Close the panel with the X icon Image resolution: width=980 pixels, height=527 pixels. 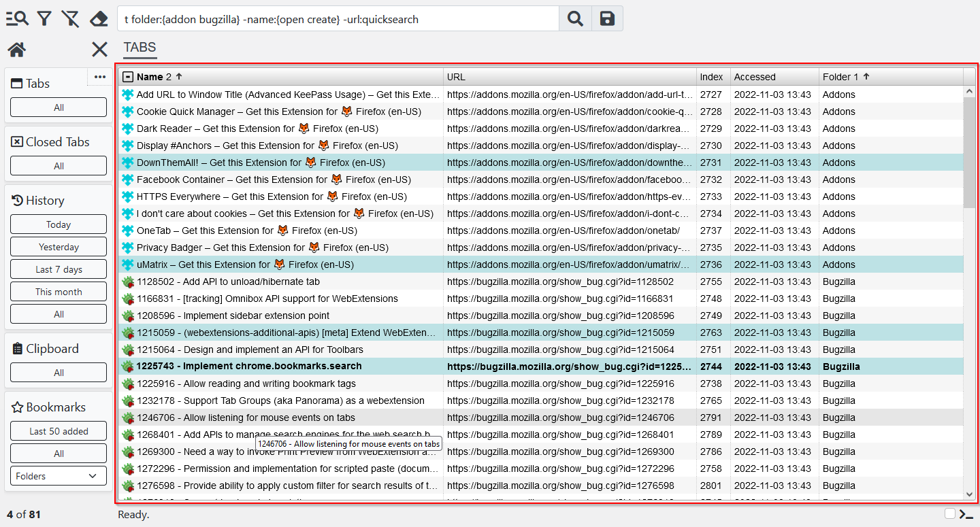100,49
